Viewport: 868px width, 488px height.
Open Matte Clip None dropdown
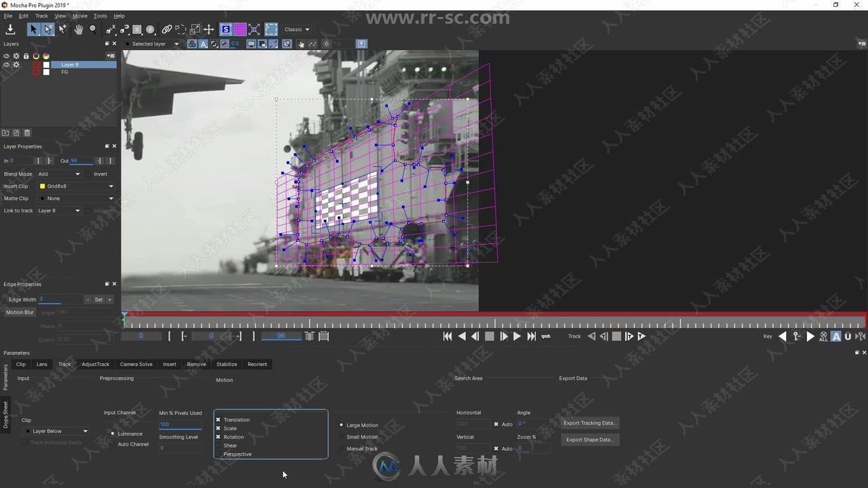coord(76,199)
